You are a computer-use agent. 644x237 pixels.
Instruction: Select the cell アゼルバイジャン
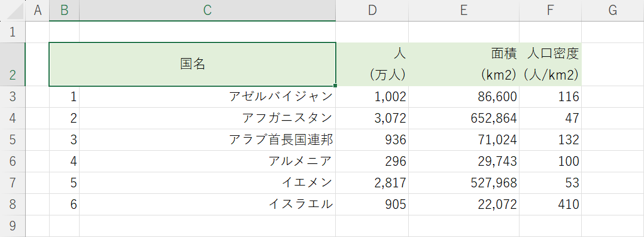(208, 96)
